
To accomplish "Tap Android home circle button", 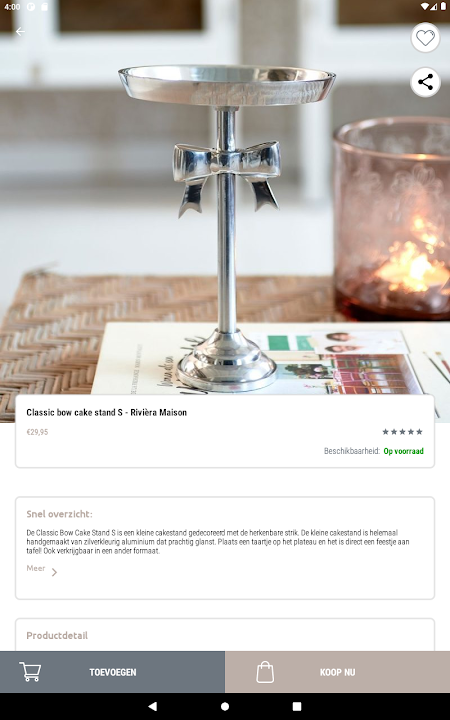I will pyautogui.click(x=225, y=706).
